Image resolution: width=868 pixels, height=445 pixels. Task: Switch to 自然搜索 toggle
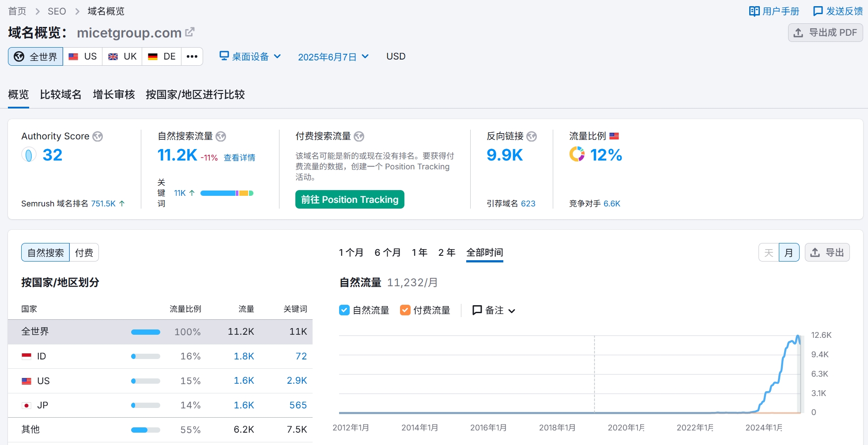tap(45, 252)
